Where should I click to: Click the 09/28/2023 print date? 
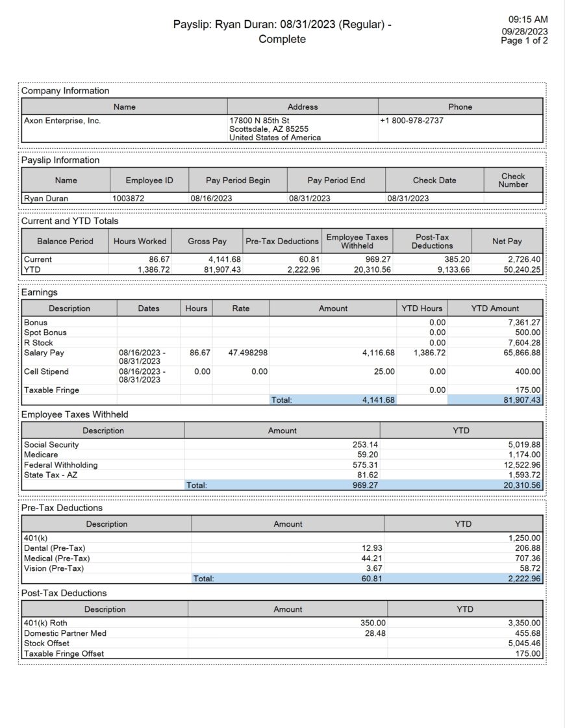tap(525, 32)
